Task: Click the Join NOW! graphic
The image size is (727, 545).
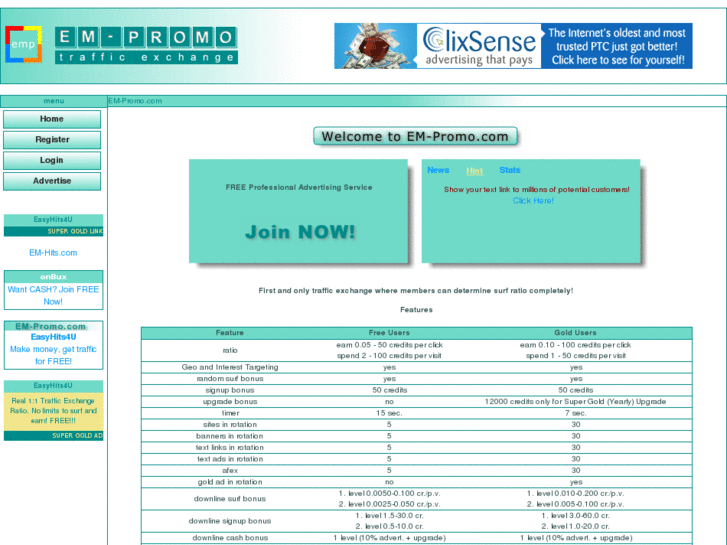Action: pos(300,232)
